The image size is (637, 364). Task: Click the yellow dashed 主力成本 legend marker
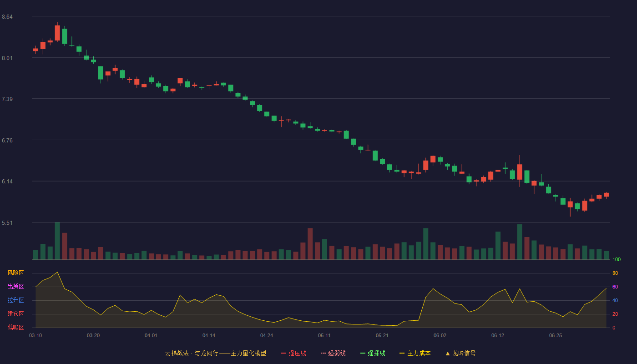pos(402,353)
